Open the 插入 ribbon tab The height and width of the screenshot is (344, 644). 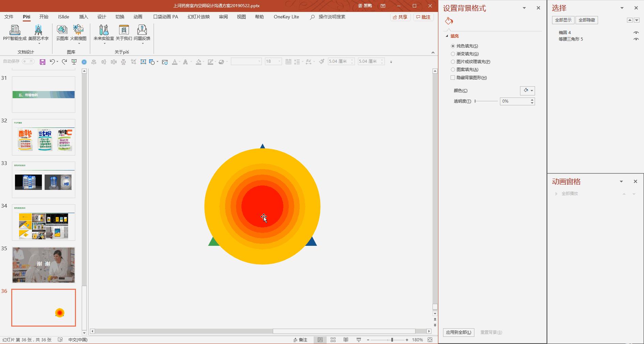[x=83, y=17]
